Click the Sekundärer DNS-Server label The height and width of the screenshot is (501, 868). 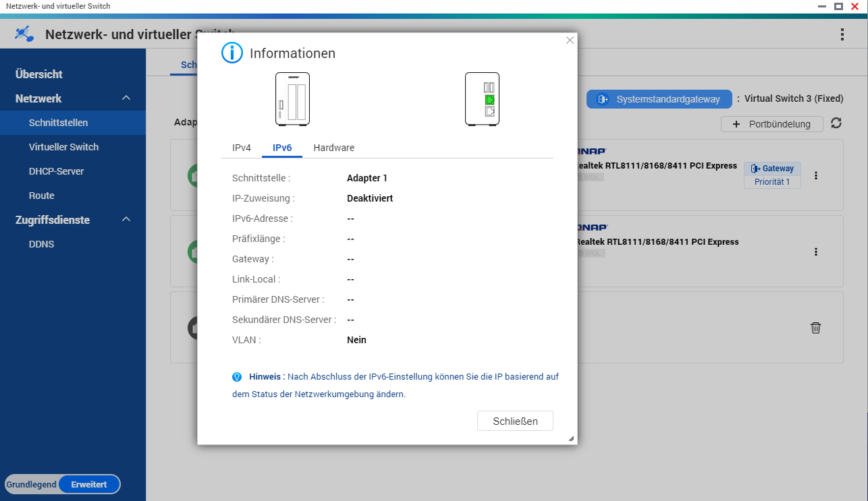tap(284, 320)
